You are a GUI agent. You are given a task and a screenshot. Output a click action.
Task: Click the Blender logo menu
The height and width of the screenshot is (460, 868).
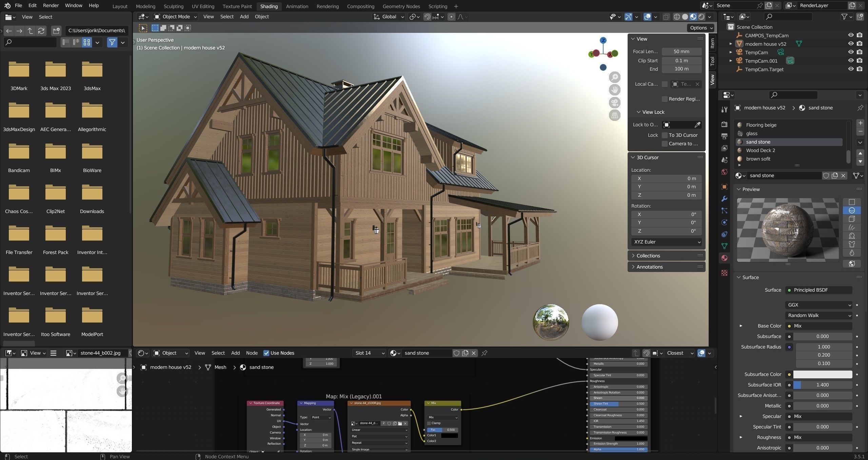point(7,5)
